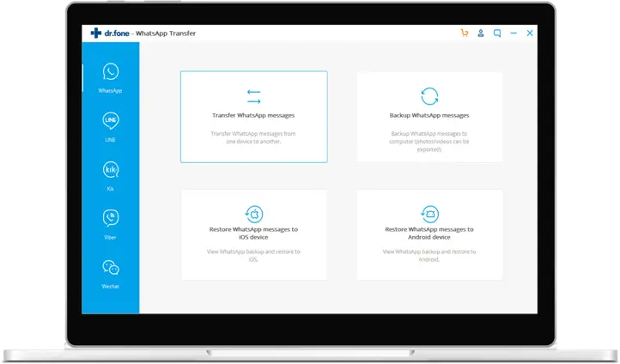Viewport: 620px width, 364px height.
Task: Click 'Backup WhatsApp messages to computer' description
Action: pyautogui.click(x=429, y=142)
